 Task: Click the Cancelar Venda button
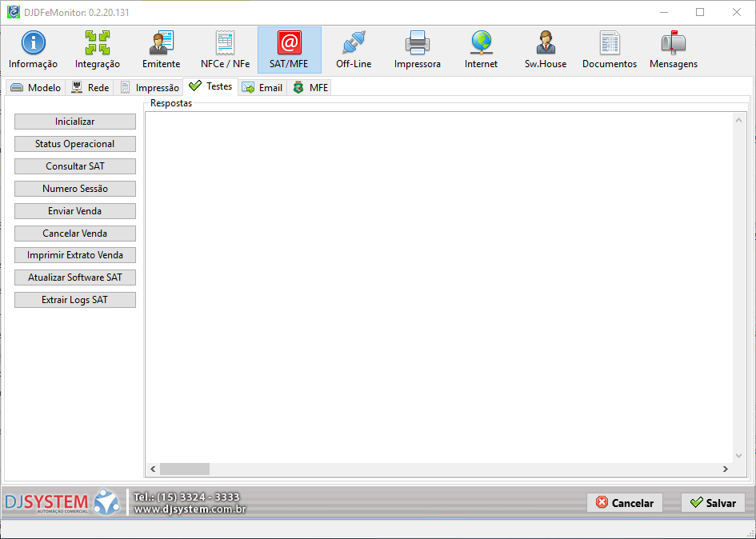tap(75, 234)
